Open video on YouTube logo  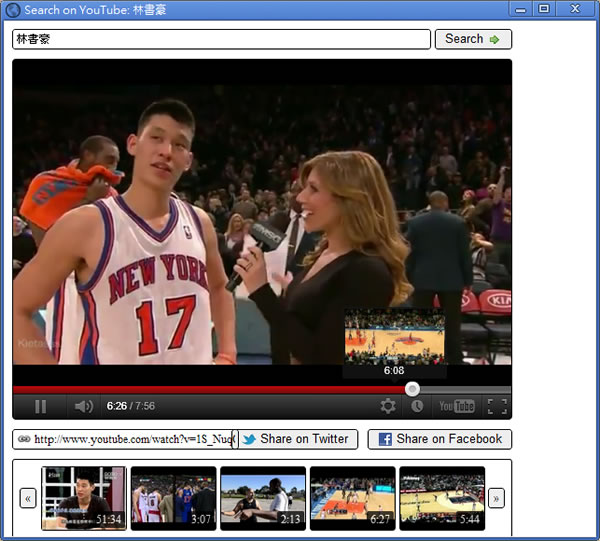click(x=457, y=406)
